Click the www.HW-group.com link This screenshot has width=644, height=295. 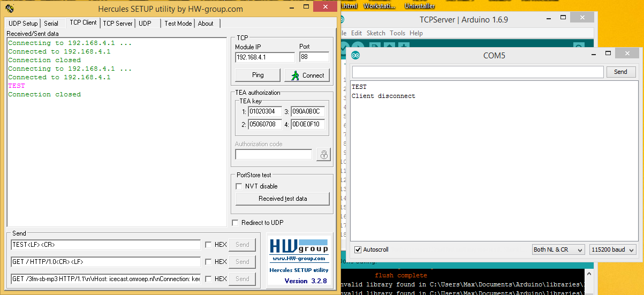click(299, 259)
